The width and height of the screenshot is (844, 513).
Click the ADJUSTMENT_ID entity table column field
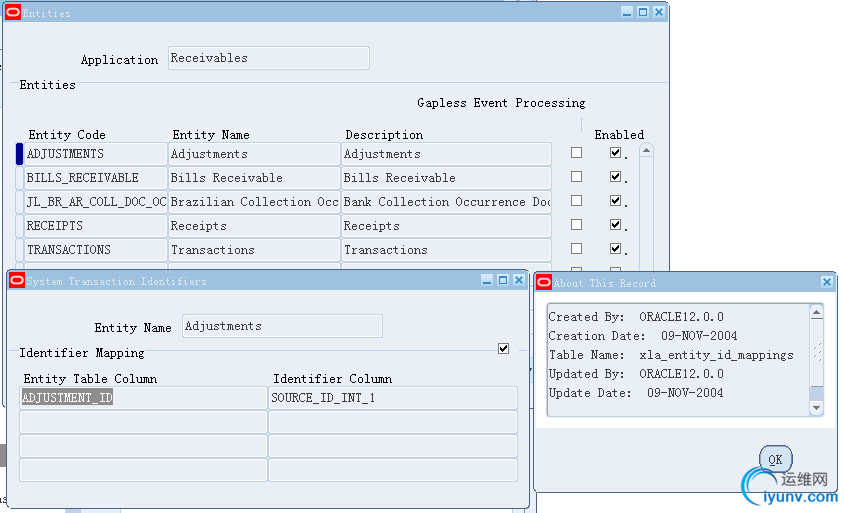(x=143, y=398)
